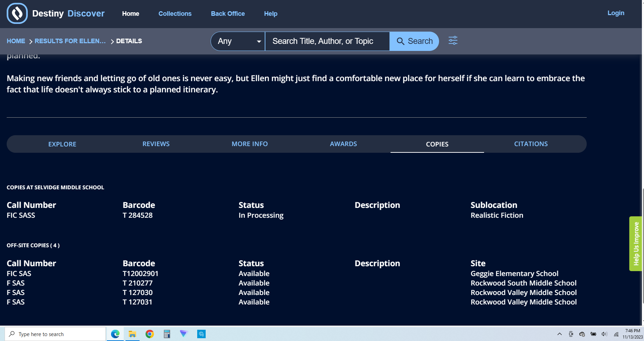Select barcode T 127030
The width and height of the screenshot is (644, 341).
[137, 293]
